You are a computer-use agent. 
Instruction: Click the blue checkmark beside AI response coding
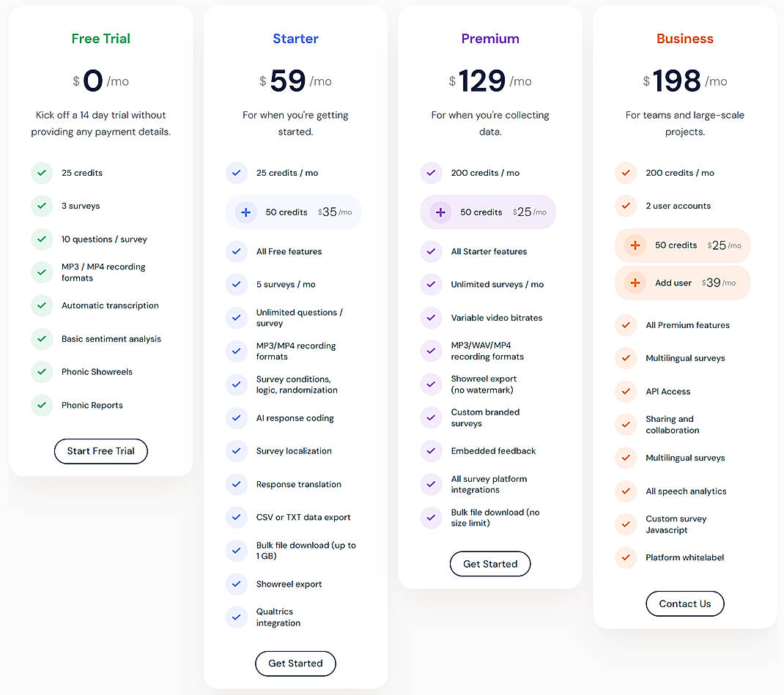coord(237,417)
